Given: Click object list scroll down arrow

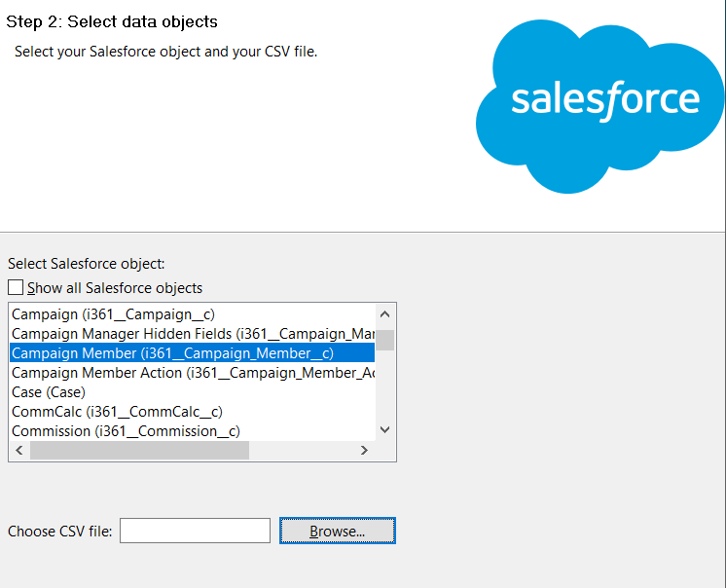Looking at the screenshot, I should (x=384, y=429).
